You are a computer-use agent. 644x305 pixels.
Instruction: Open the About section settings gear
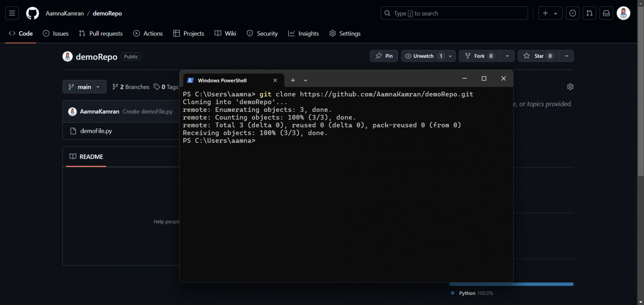(570, 87)
